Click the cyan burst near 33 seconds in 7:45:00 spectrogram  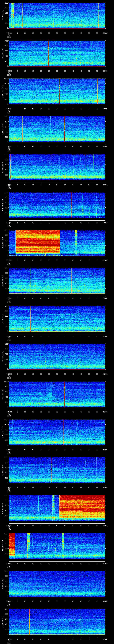(63, 546)
